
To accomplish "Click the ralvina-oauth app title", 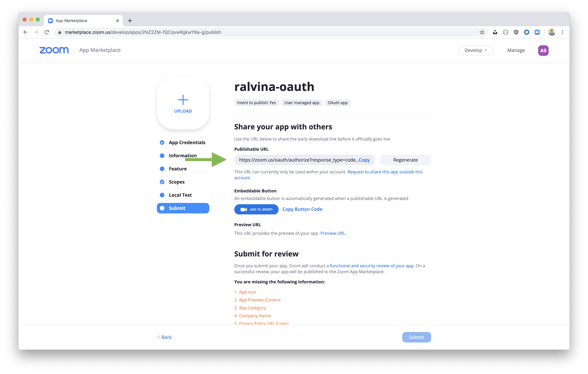I will click(274, 87).
